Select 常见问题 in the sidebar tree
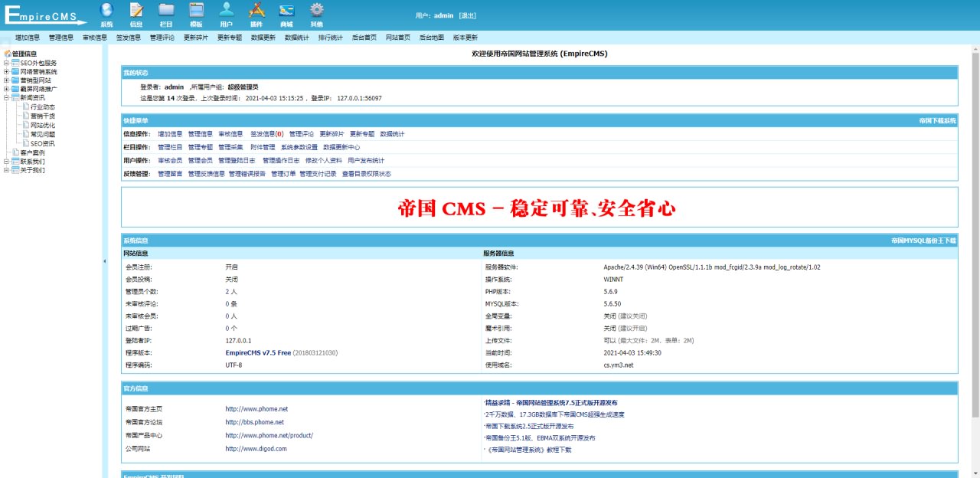Screen dimensions: 980x478 click(43, 134)
